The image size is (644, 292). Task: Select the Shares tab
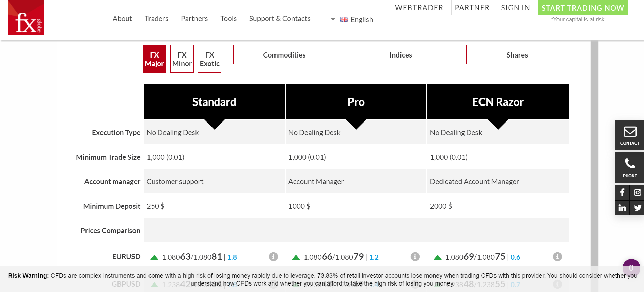click(517, 55)
